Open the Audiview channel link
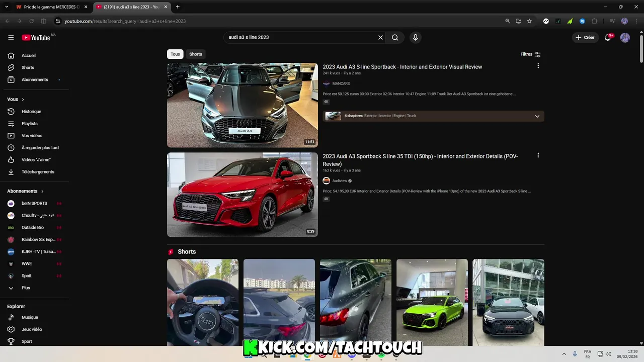Screen dimensions: 644x362 pos(340,180)
